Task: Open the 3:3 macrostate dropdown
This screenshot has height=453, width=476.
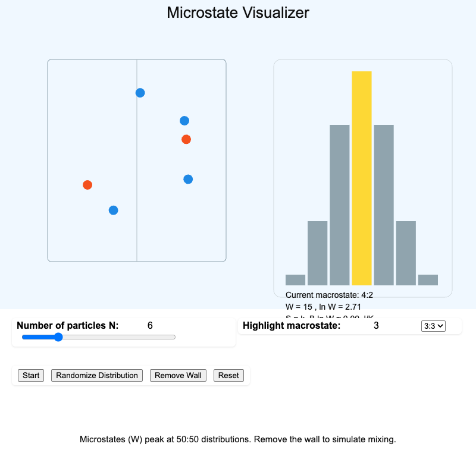Action: click(x=433, y=326)
